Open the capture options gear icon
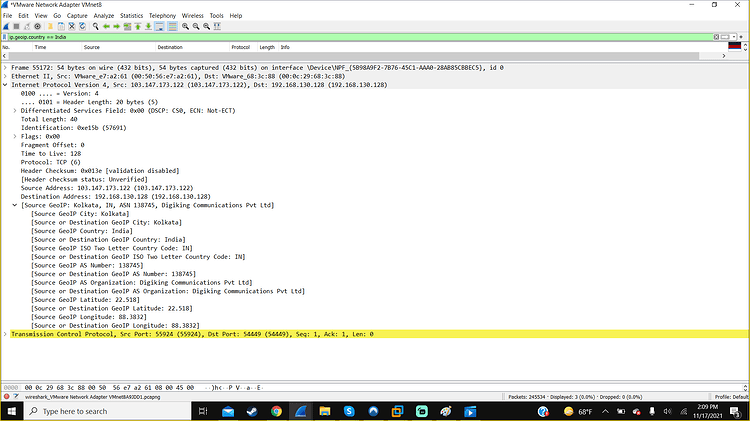750x421 pixels. click(37, 26)
